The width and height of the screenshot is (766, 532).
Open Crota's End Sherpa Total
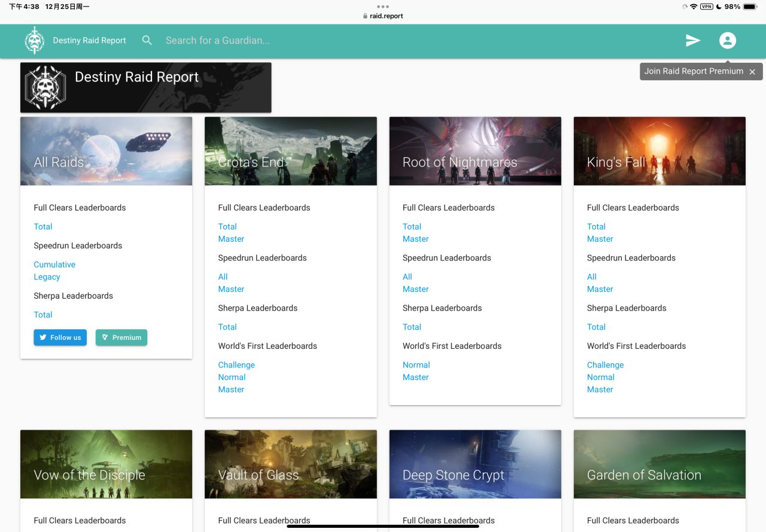pos(227,327)
